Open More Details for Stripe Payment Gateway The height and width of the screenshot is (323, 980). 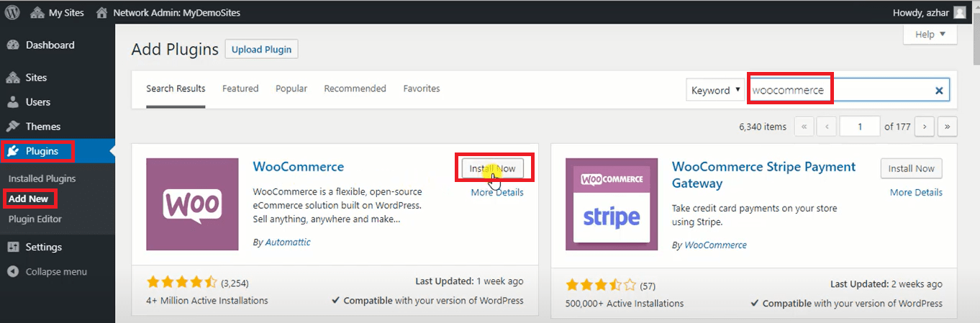916,192
